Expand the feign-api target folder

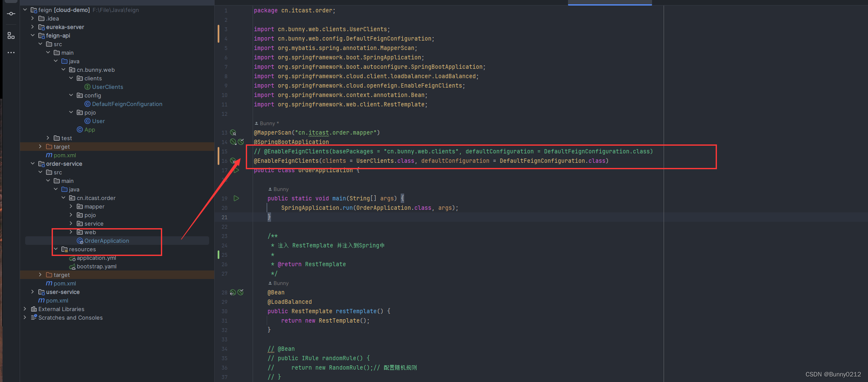coord(40,147)
